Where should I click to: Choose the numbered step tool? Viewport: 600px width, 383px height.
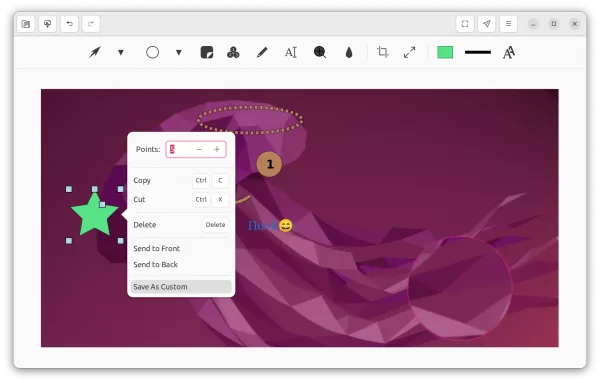coord(233,52)
